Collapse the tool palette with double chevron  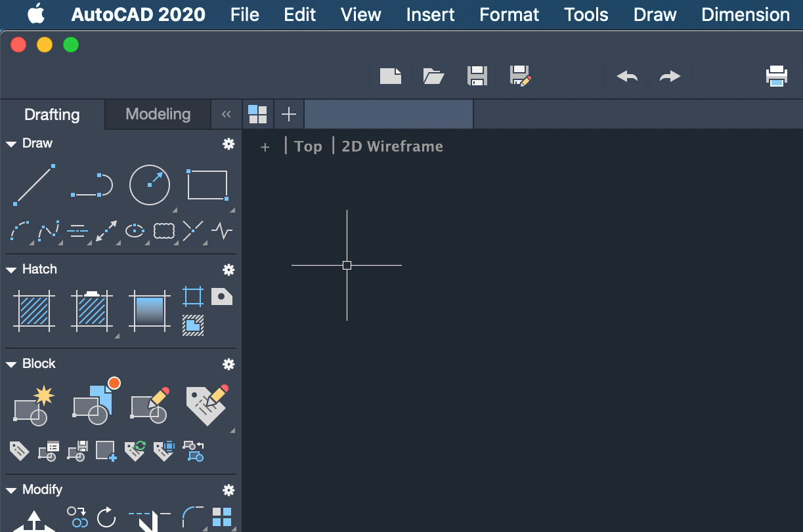227,115
